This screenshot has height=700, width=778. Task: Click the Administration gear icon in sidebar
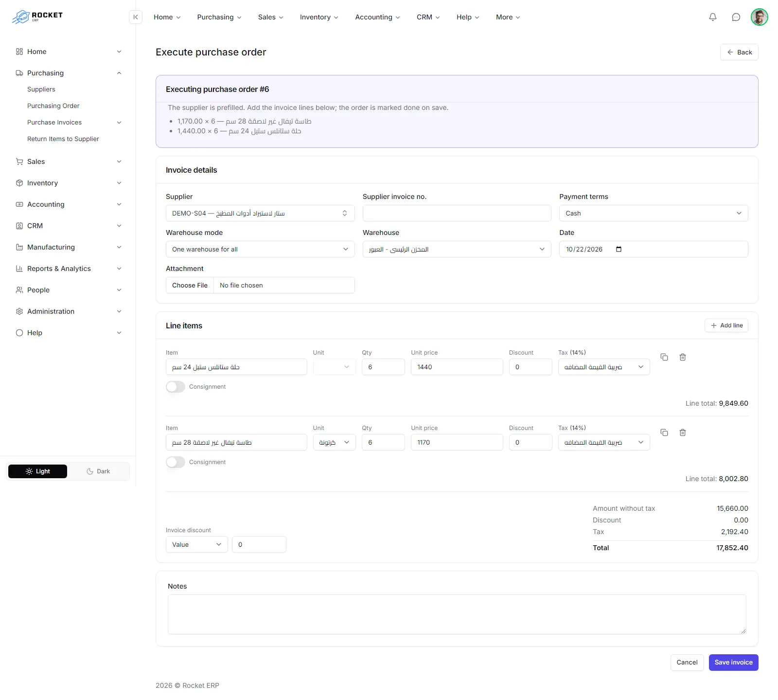pyautogui.click(x=19, y=311)
